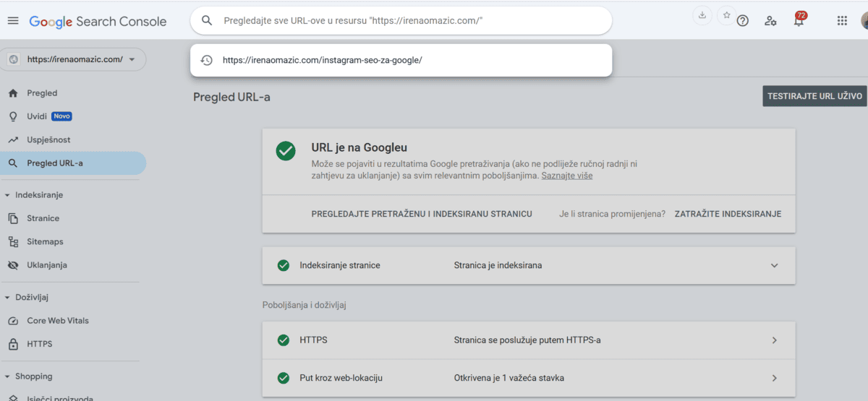Click Testirajte URL uživo button

pyautogui.click(x=814, y=96)
